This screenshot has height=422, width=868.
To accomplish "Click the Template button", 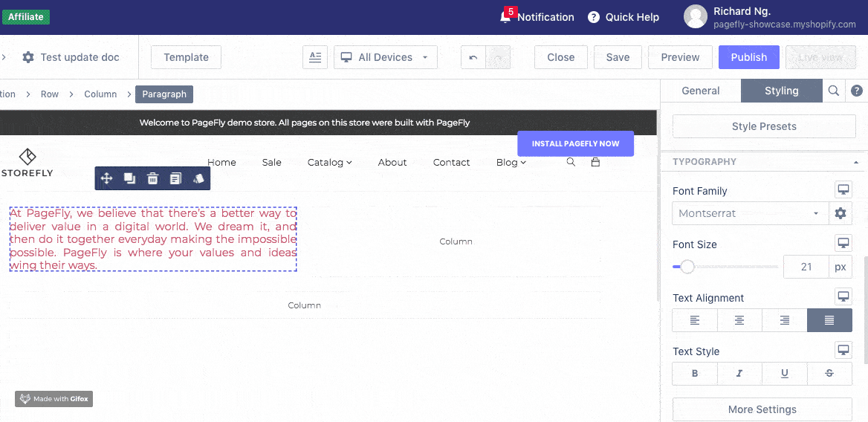I will coord(186,57).
